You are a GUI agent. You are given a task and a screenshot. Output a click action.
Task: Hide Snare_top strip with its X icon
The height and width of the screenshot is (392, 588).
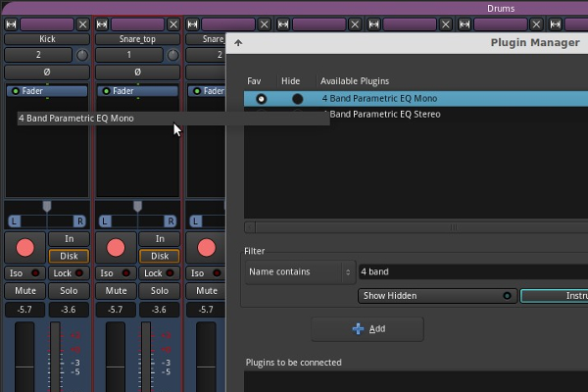[x=173, y=24]
